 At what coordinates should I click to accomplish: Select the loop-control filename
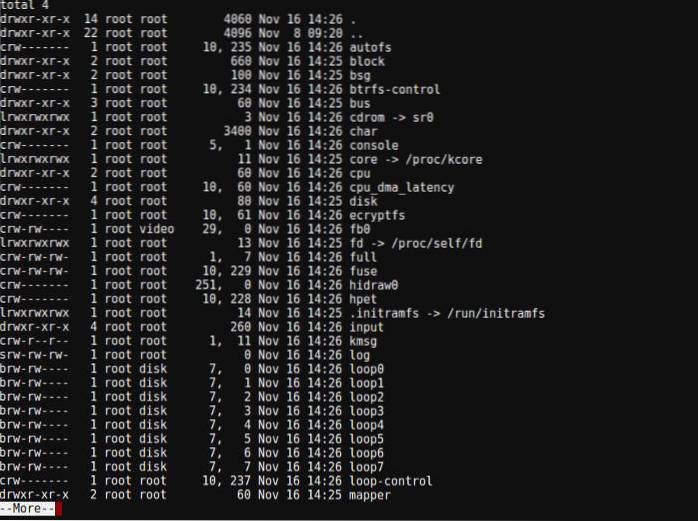pos(391,481)
